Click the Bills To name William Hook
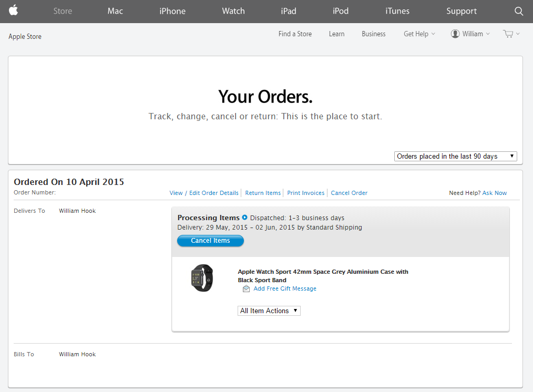The image size is (533, 392). click(77, 354)
